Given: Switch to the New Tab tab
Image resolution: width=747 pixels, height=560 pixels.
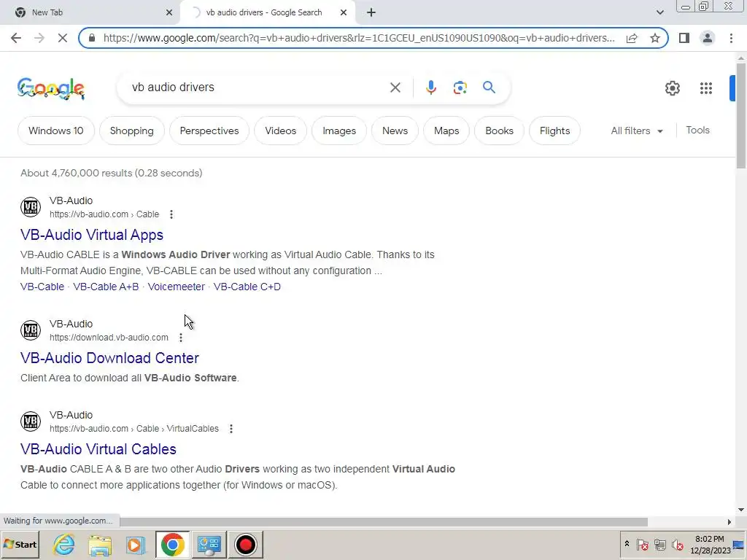Looking at the screenshot, I should (90, 12).
